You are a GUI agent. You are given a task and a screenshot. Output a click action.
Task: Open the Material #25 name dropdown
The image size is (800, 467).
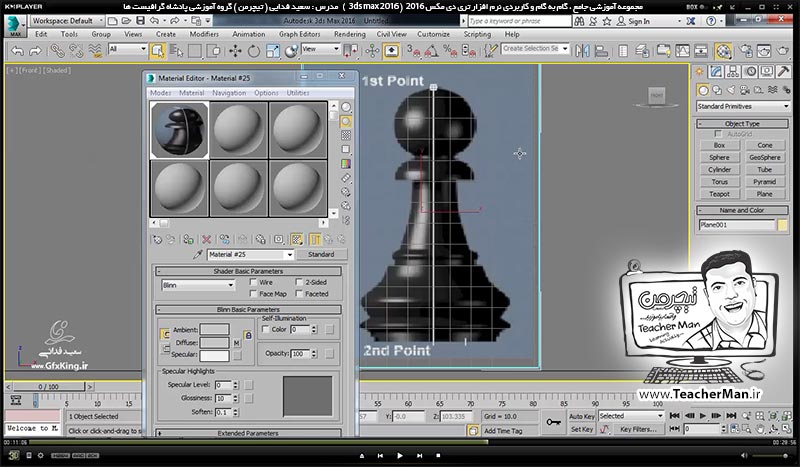tap(250, 254)
